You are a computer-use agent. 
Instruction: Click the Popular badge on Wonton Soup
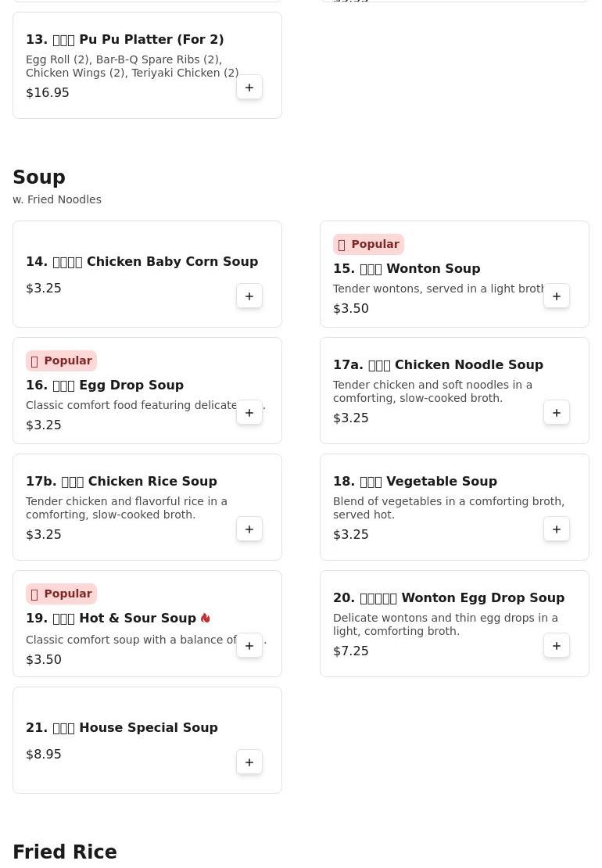click(x=368, y=244)
